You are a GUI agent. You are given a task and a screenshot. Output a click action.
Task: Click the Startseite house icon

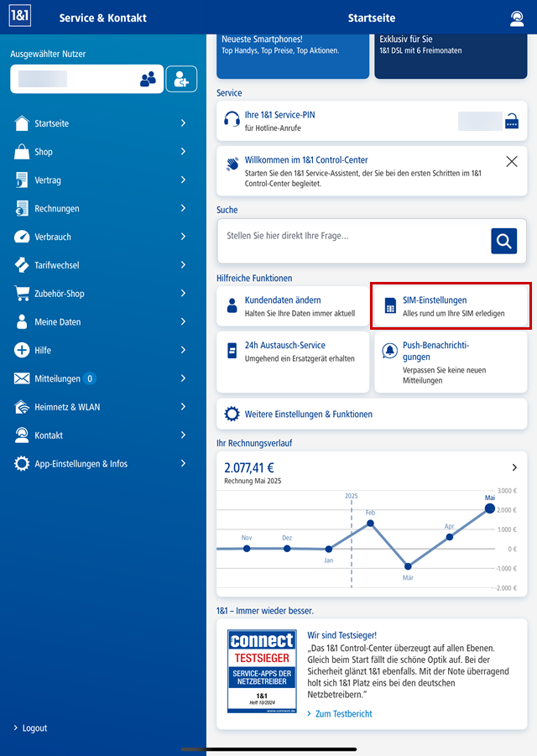click(x=22, y=123)
